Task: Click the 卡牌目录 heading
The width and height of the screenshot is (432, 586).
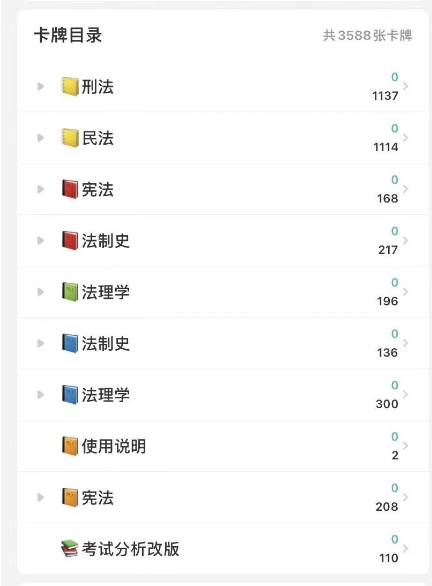Action: tap(68, 36)
